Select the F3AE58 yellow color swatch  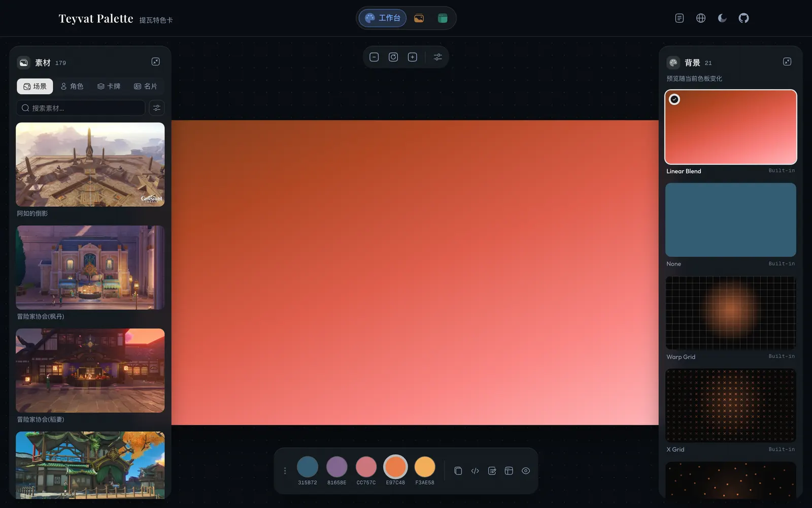(x=425, y=466)
